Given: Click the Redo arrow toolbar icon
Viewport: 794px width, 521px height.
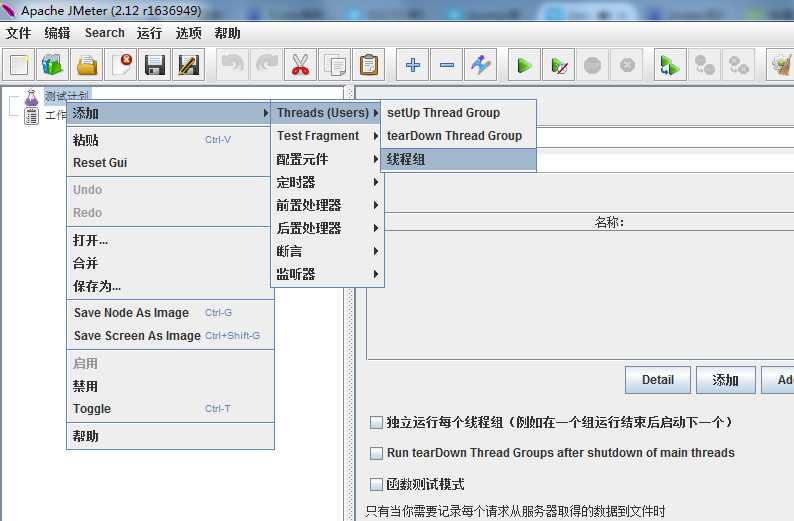Looking at the screenshot, I should 266,65.
